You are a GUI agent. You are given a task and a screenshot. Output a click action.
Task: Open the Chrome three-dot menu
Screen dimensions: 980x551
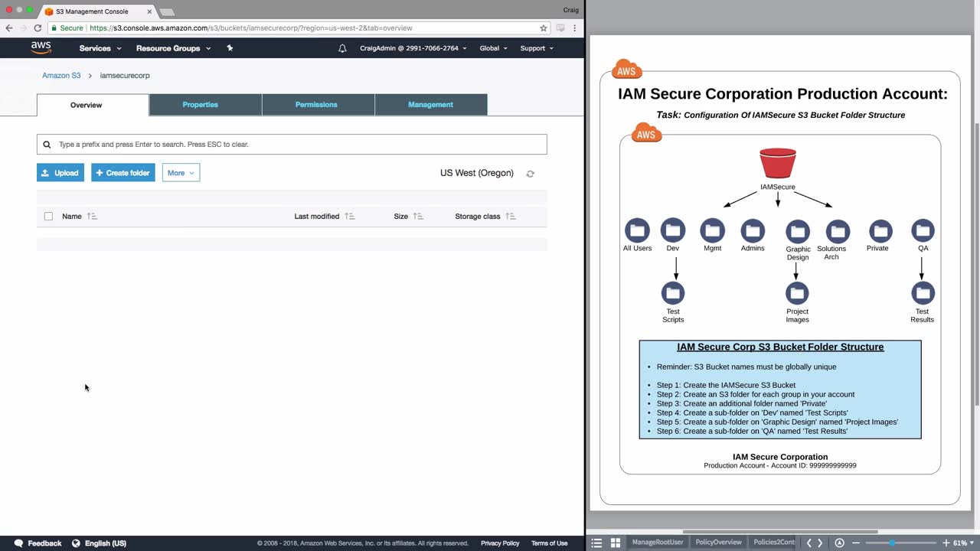pos(574,28)
